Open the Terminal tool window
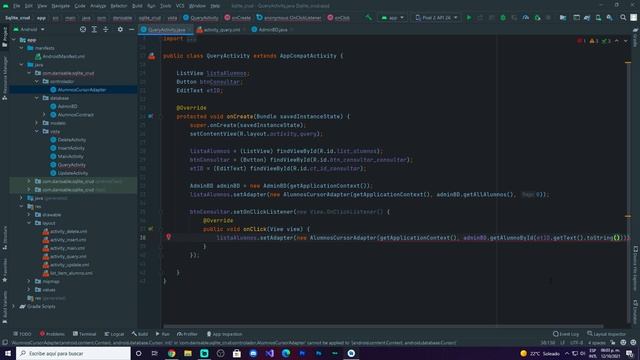640x360 pixels. tap(84, 334)
